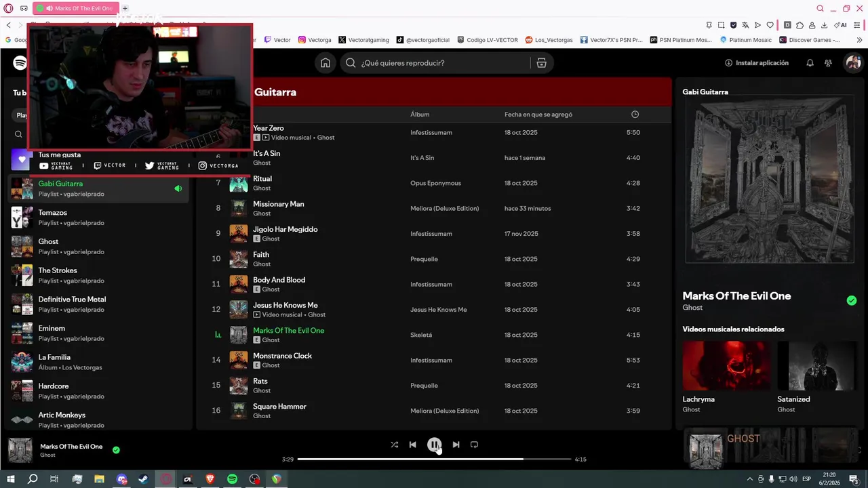Bookmark the page with the heart icon
This screenshot has height=488, width=868.
tap(770, 25)
